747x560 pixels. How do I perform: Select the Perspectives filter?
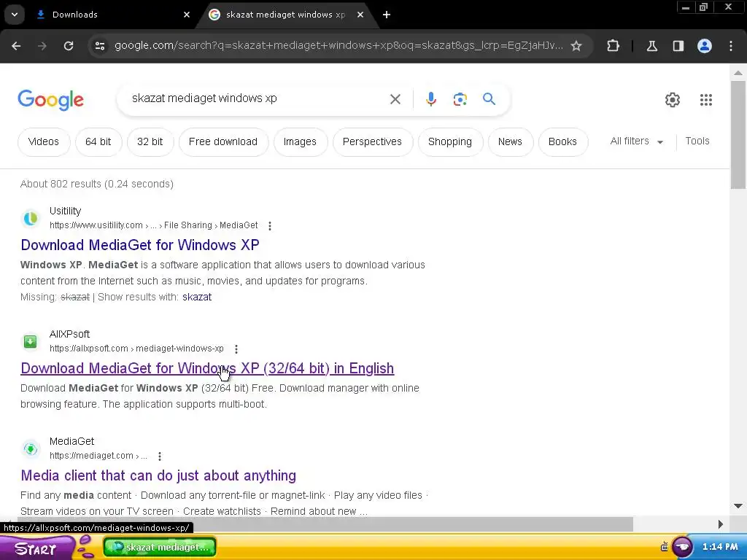(x=372, y=142)
